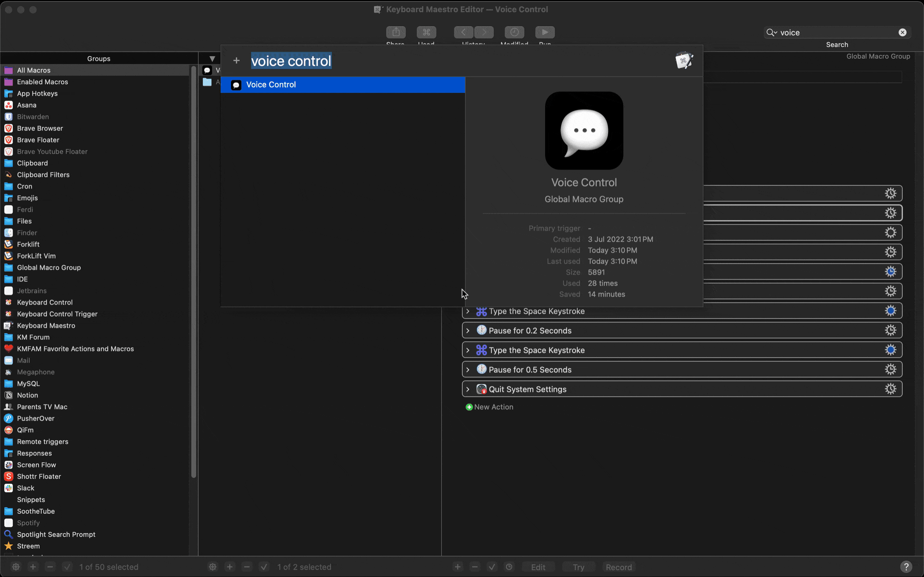Select the PusherOver group
924x577 pixels.
click(x=95, y=418)
